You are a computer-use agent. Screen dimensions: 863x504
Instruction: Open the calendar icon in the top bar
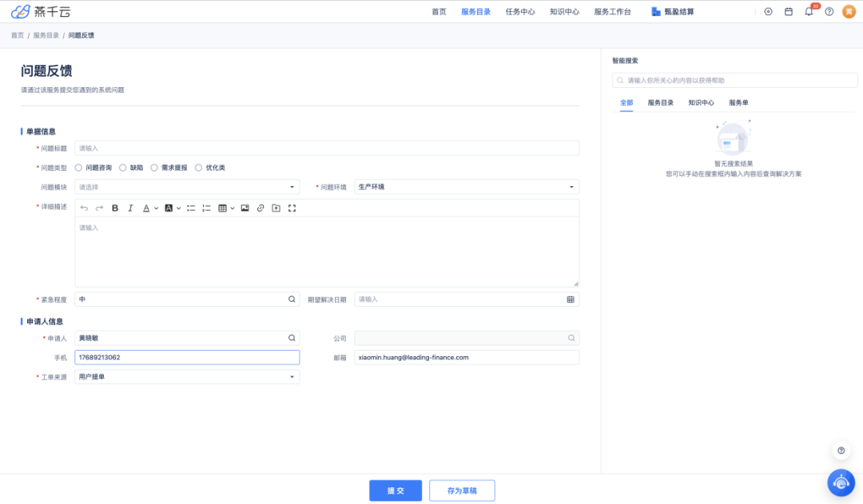point(788,12)
